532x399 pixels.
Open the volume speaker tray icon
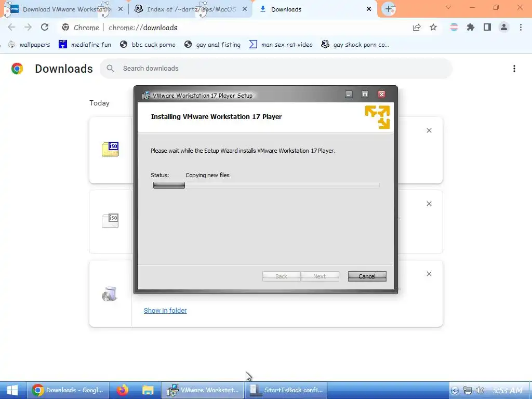click(x=480, y=391)
